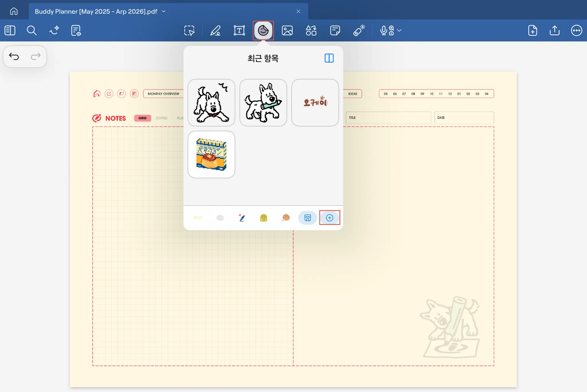The width and height of the screenshot is (587, 392).
Task: Switch to the DOTTED notes tab
Action: pos(161,118)
